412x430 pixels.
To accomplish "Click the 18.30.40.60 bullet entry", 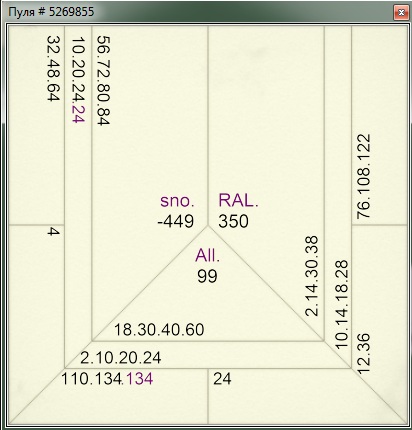I will coord(159,330).
